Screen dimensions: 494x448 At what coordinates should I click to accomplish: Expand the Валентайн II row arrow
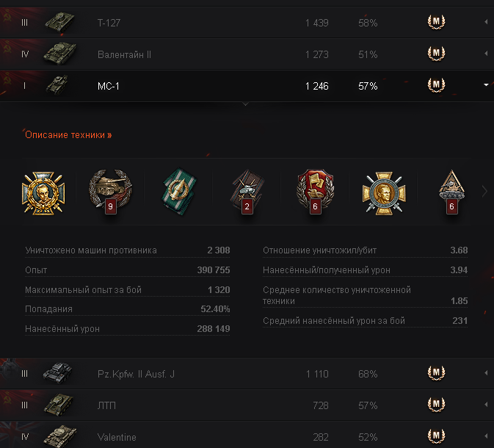486,54
